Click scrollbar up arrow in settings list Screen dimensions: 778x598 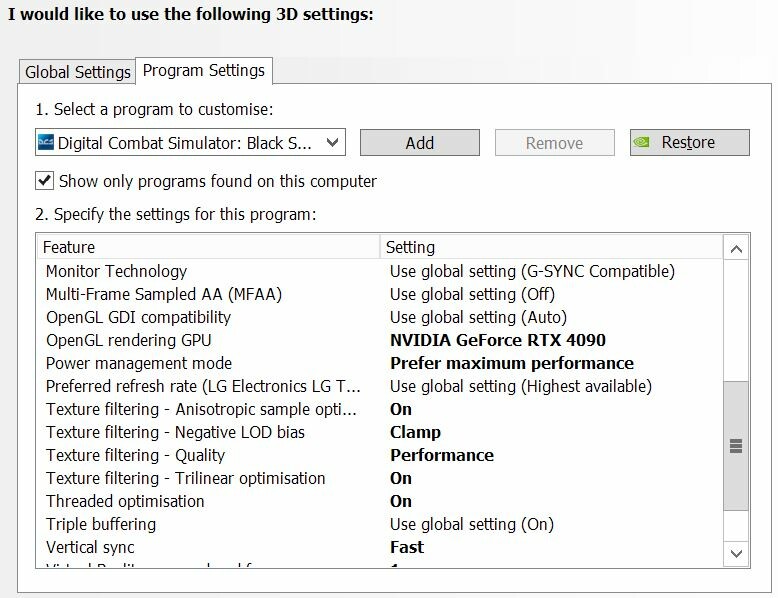pyautogui.click(x=736, y=249)
